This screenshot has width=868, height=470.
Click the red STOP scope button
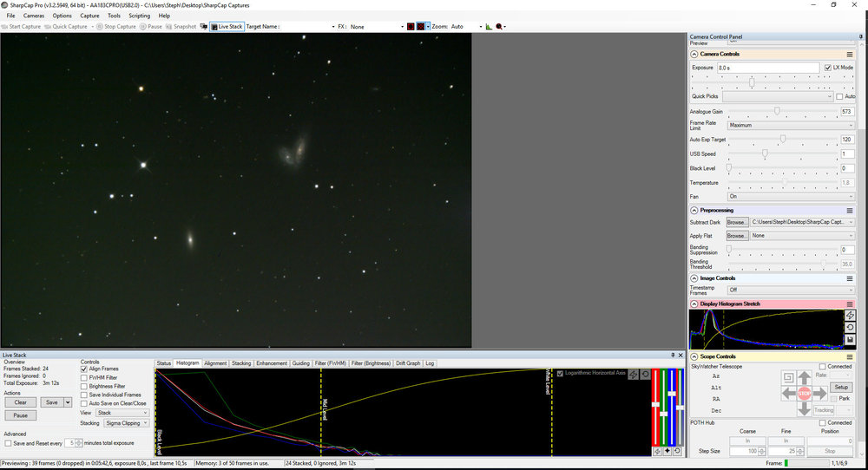805,393
